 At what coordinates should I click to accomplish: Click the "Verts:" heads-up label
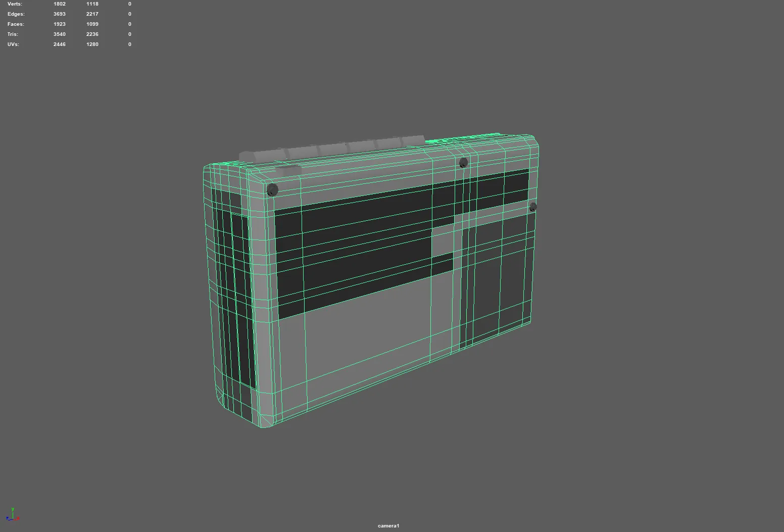click(15, 4)
